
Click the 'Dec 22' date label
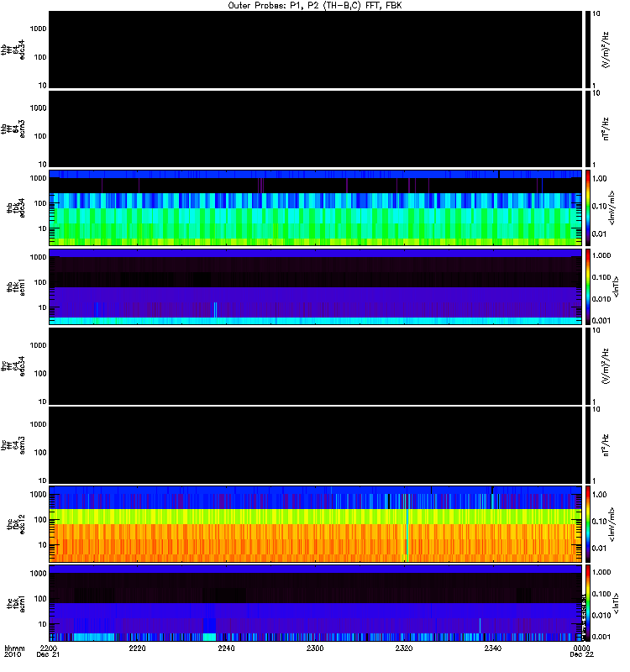pos(581,654)
